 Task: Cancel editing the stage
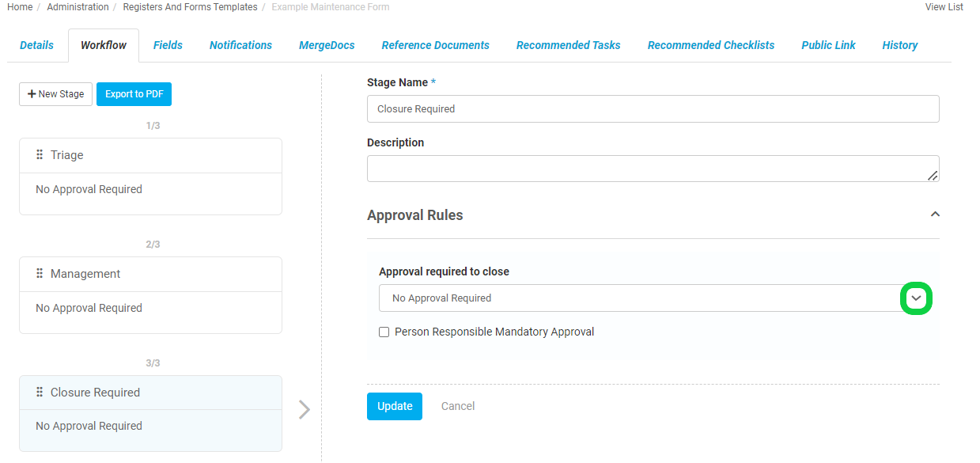pos(458,406)
